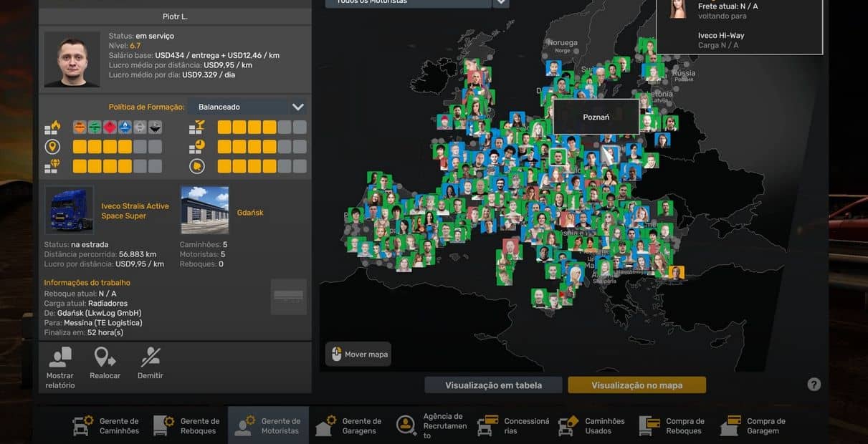Open the driver filter dropdown above map
Viewport: 868px width, 444px height.
pyautogui.click(x=501, y=2)
